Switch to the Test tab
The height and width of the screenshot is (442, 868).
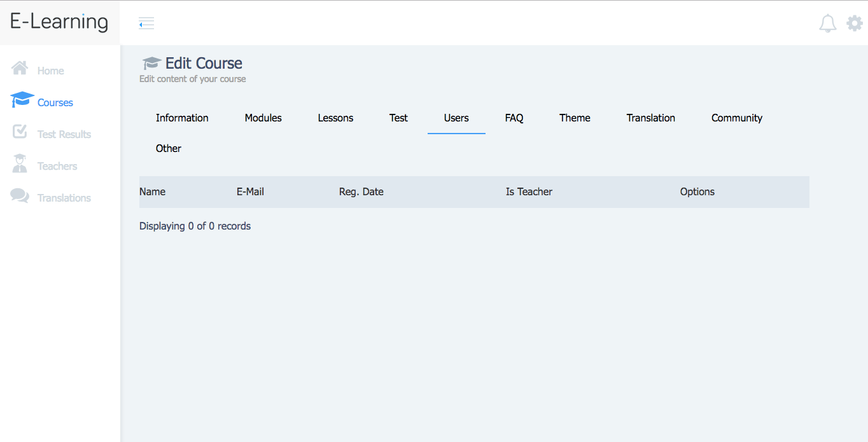pyautogui.click(x=398, y=118)
